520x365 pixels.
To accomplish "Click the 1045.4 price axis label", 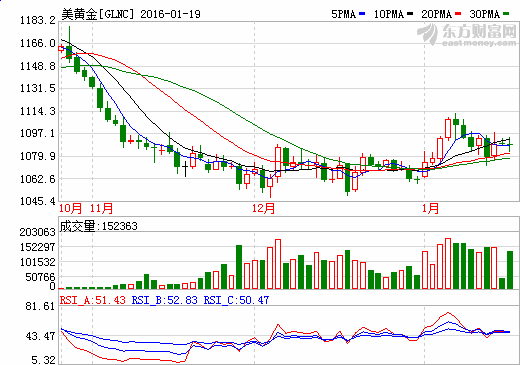I will 38,201.
